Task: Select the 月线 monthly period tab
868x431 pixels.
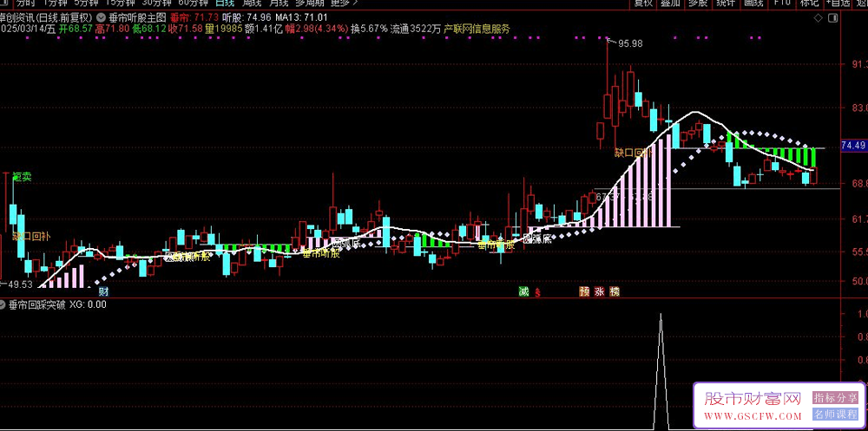Action: [x=279, y=3]
